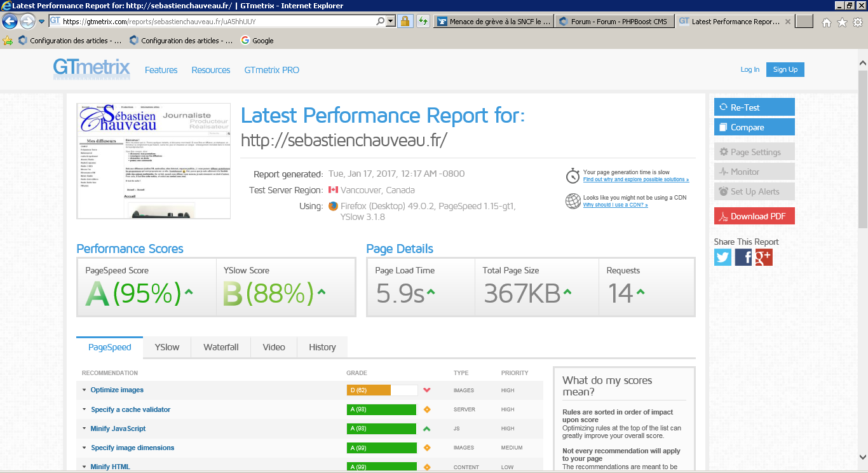Click the Optimize images grade bar
868x473 pixels.
pyautogui.click(x=381, y=390)
